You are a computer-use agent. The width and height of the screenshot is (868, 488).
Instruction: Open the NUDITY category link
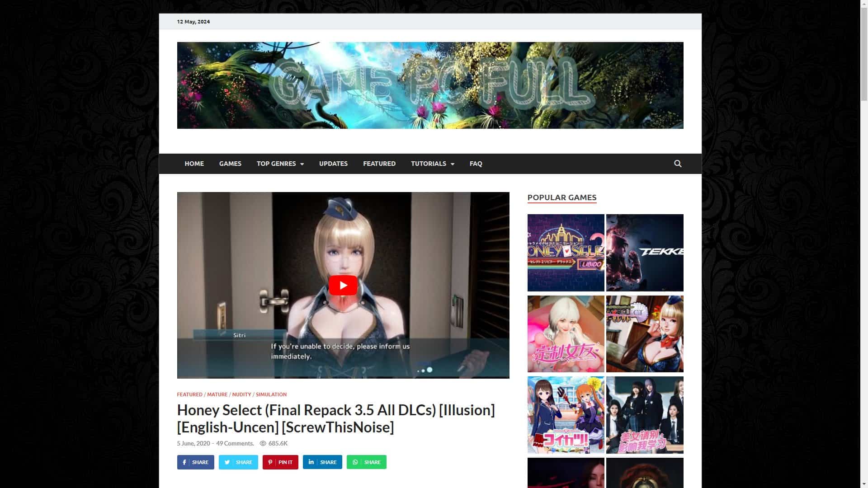(241, 394)
